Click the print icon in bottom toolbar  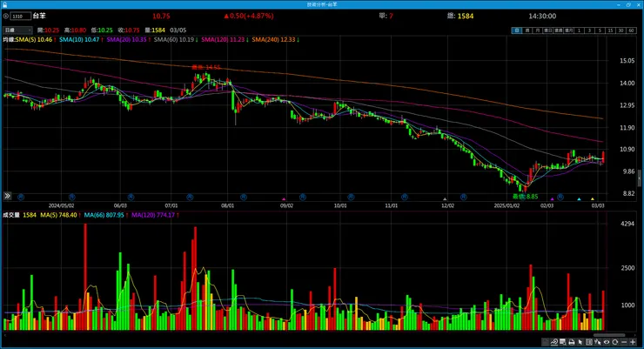[x=571, y=342]
